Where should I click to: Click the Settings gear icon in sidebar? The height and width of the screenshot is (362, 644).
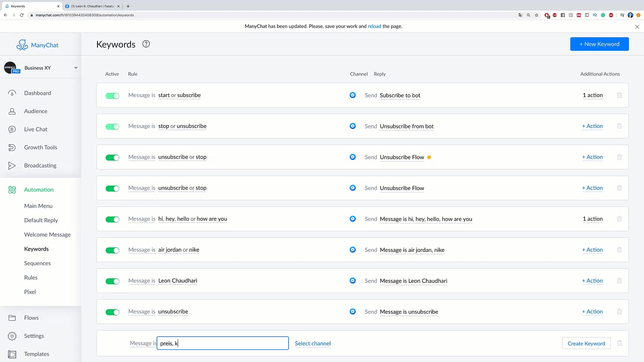pyautogui.click(x=12, y=336)
